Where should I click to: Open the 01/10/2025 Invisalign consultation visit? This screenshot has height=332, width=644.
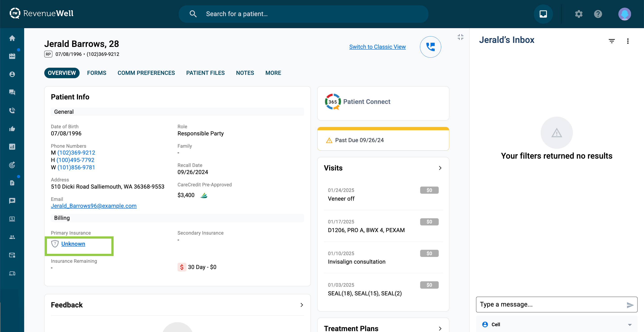coord(383,258)
